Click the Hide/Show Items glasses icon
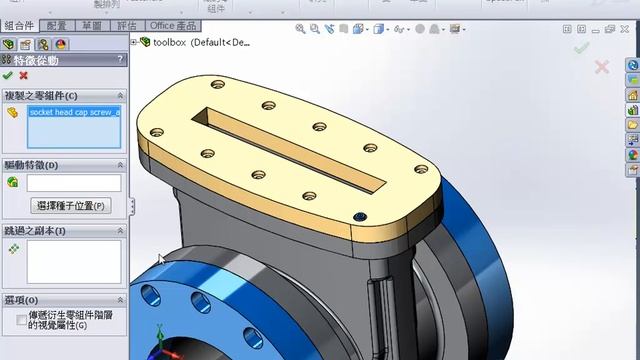 (x=398, y=29)
